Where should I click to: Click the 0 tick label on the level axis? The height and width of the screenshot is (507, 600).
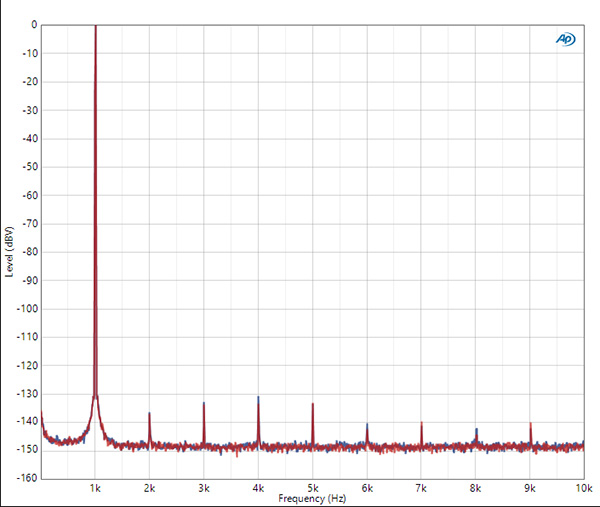click(33, 25)
